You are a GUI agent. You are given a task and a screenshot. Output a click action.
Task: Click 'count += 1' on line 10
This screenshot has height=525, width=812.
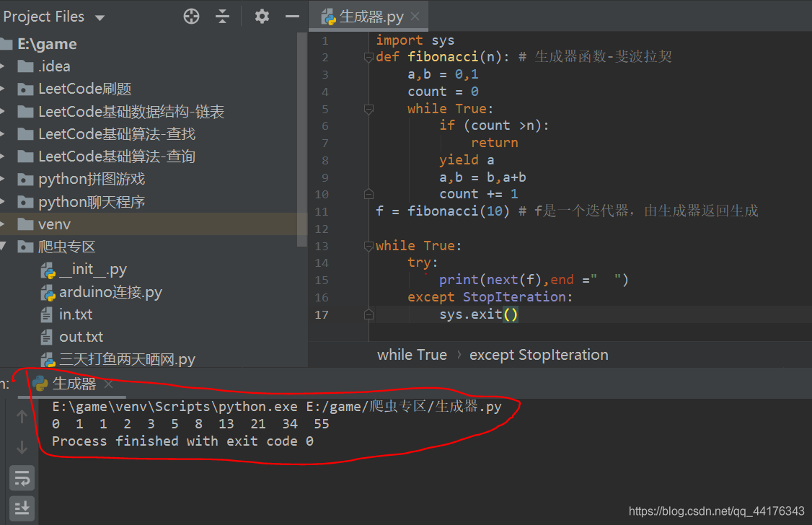(x=479, y=194)
